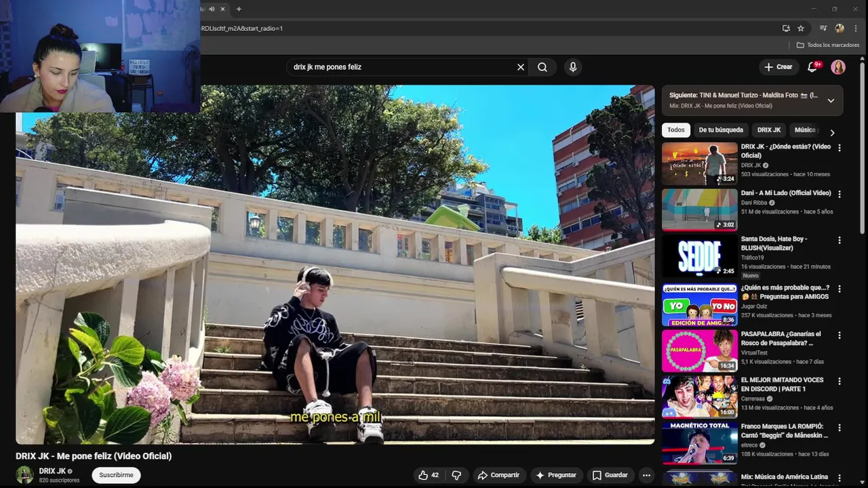Select the Todos filter chip
Viewport: 868px width, 488px height.
[676, 130]
